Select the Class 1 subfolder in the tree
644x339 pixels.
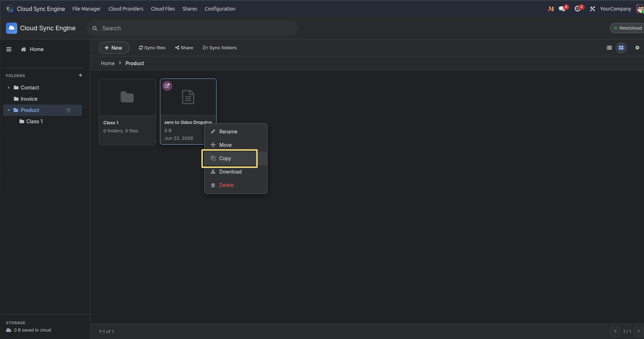point(43,121)
